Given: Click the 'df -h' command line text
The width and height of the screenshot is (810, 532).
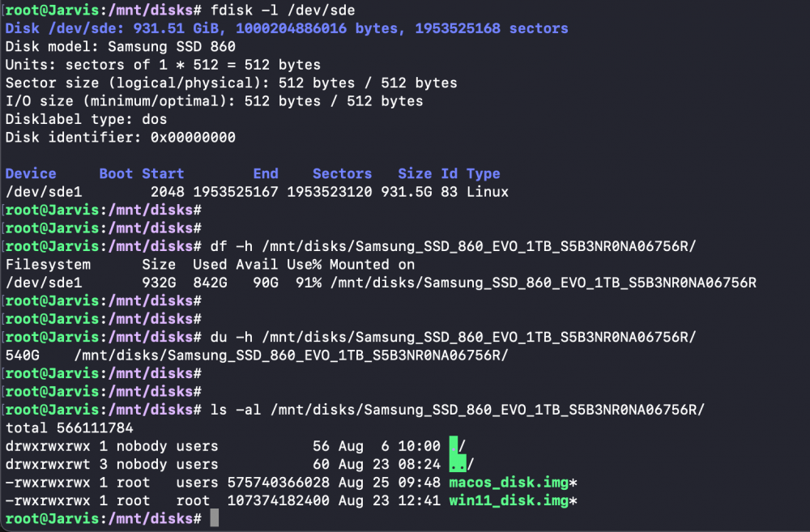Looking at the screenshot, I should coord(453,246).
